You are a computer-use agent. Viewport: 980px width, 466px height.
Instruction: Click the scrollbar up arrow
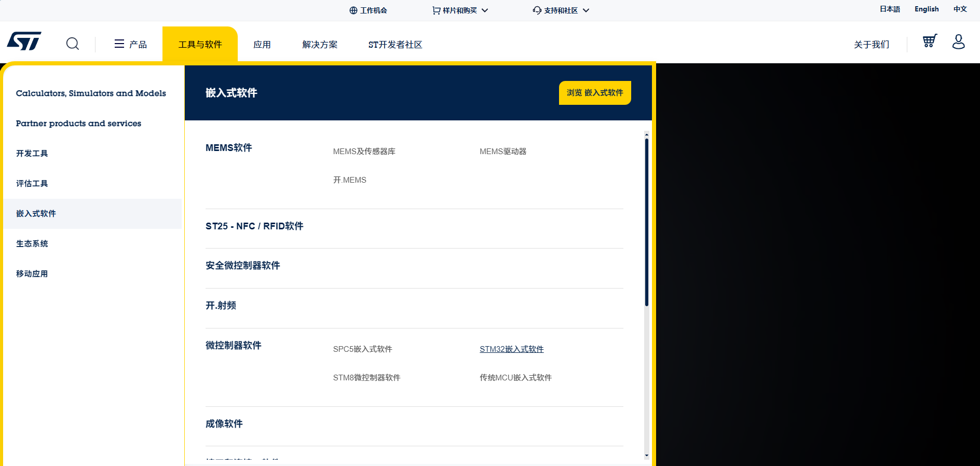click(647, 134)
